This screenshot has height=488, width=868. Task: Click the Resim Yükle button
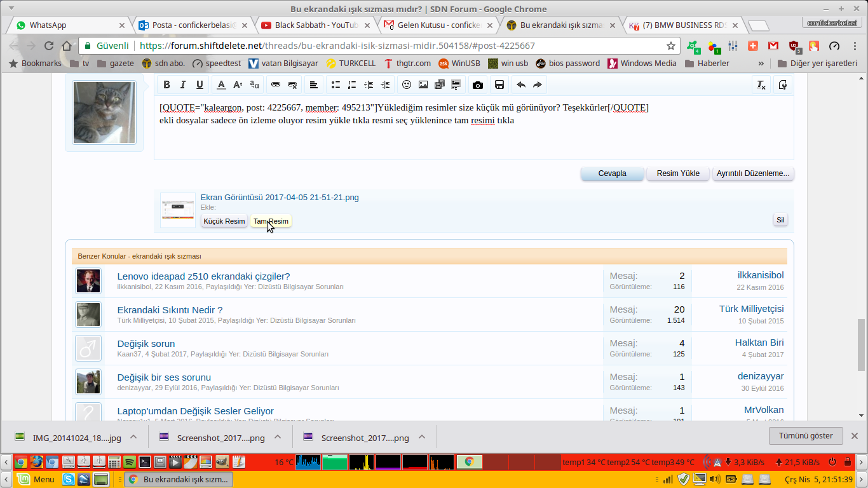(x=678, y=173)
